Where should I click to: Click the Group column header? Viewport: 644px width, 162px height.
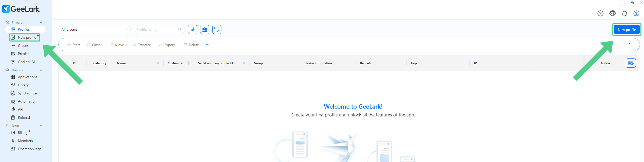(x=258, y=63)
